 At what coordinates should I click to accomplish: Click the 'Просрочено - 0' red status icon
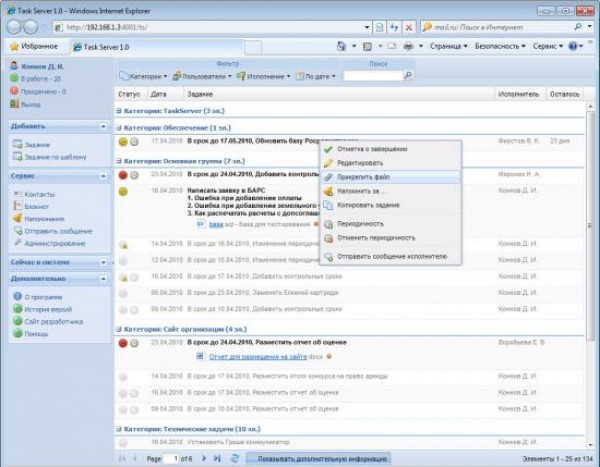click(14, 91)
